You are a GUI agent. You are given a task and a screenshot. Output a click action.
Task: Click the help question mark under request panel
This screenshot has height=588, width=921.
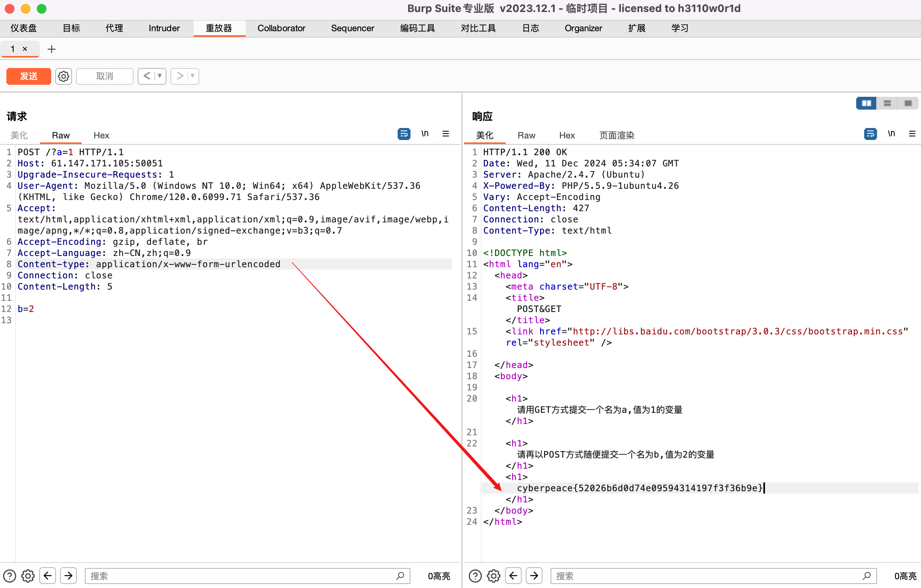click(9, 576)
